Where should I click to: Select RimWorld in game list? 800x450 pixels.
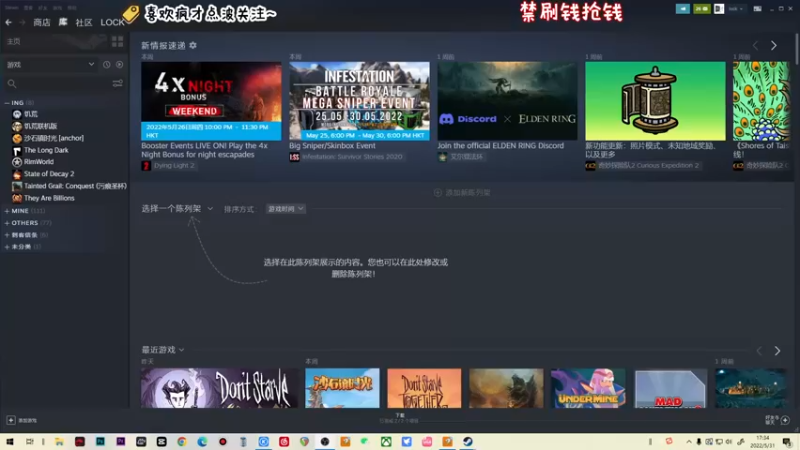tap(38, 162)
